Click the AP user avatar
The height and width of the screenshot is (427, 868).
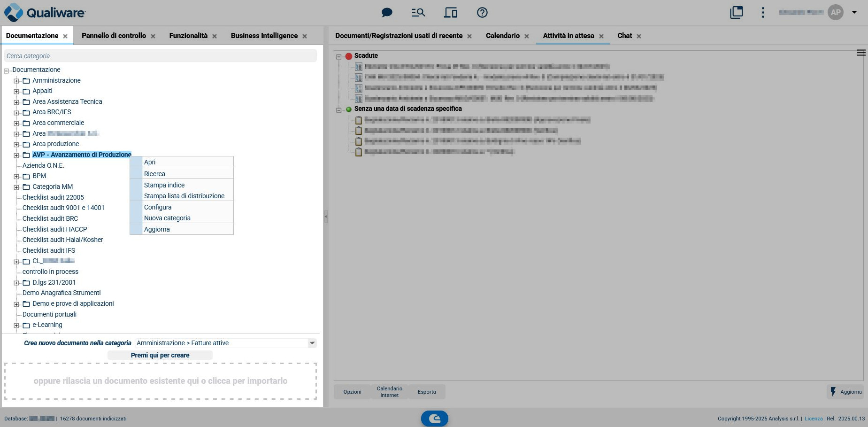[x=836, y=13]
